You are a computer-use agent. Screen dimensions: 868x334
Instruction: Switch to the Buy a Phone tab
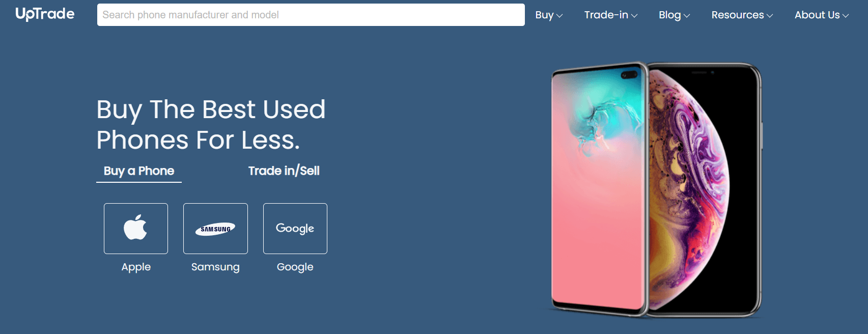(x=139, y=171)
